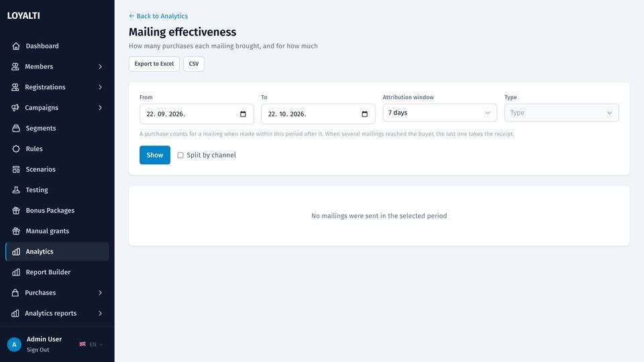Click the Analytics bar chart icon
This screenshot has height=362, width=644.
[16, 251]
